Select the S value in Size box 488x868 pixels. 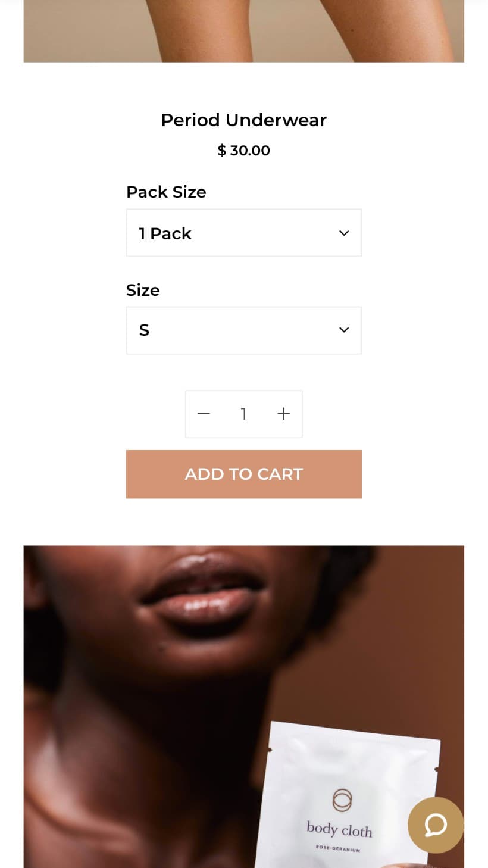click(144, 330)
